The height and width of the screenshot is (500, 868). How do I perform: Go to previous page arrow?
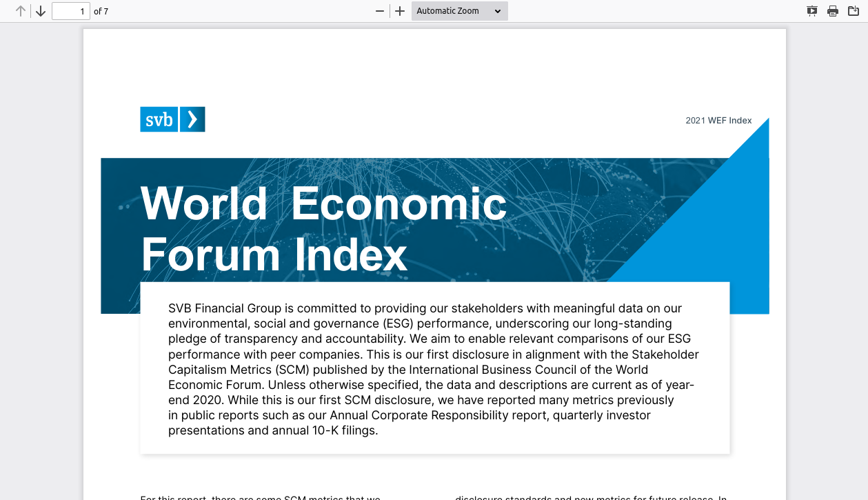[x=21, y=11]
